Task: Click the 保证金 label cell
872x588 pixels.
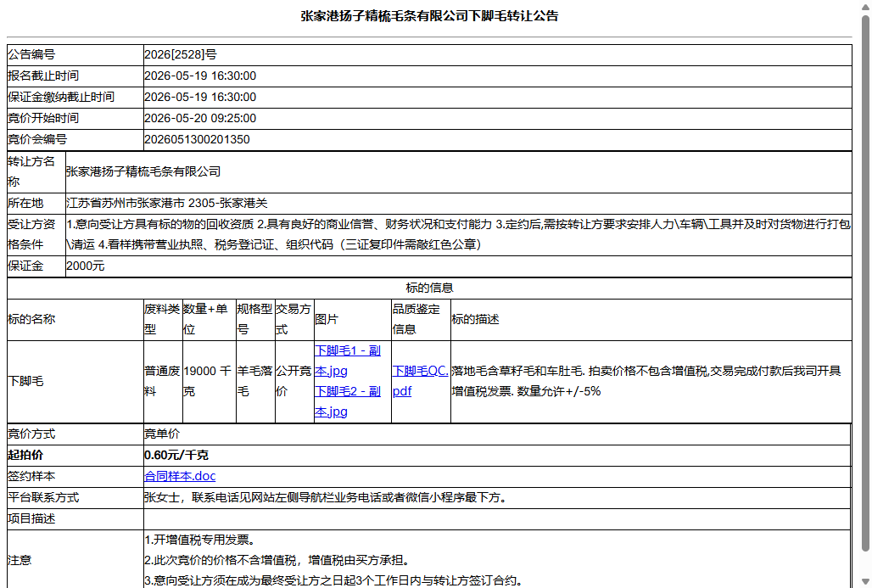Action: click(36, 266)
